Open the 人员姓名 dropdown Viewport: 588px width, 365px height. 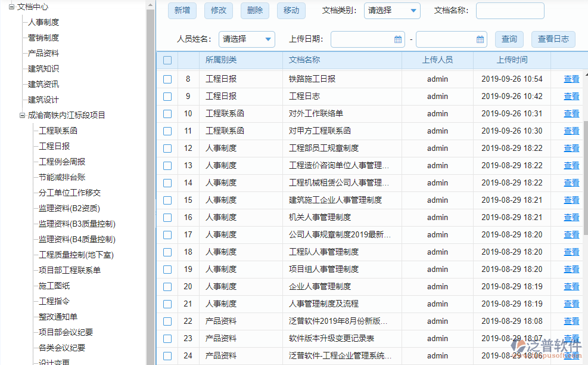(x=246, y=39)
